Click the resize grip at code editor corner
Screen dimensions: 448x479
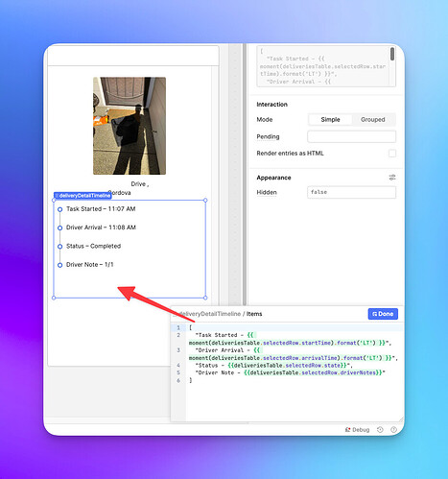click(401, 419)
